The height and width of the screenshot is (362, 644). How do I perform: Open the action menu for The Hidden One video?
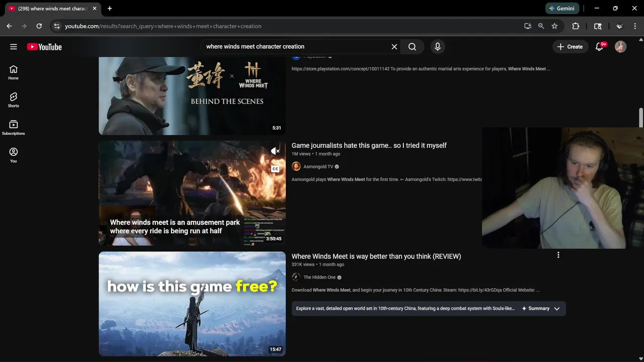(x=558, y=255)
